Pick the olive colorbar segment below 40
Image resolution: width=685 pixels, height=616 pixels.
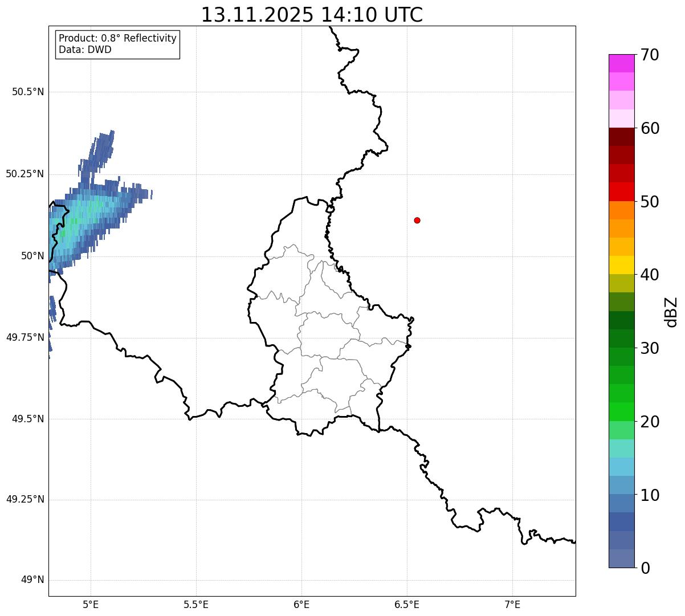pyautogui.click(x=621, y=283)
